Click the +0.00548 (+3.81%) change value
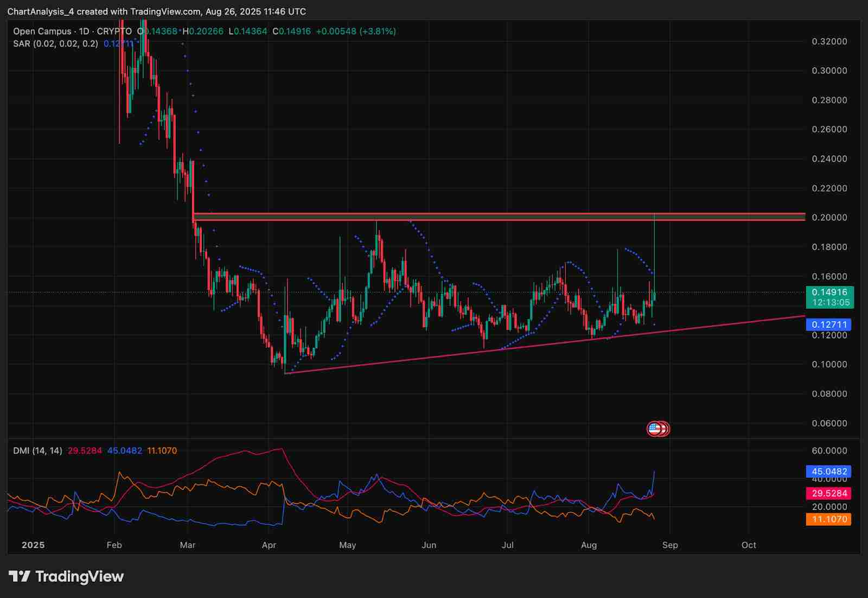868x598 pixels. point(356,31)
